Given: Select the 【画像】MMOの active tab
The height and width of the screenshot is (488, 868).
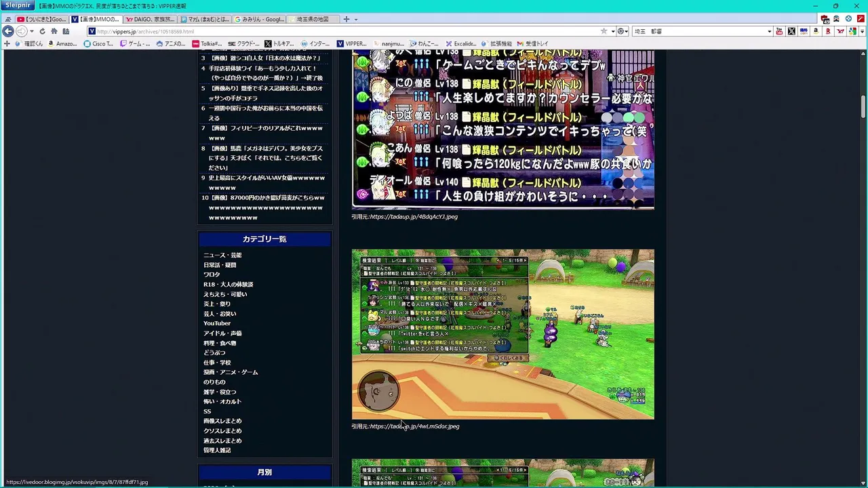Looking at the screenshot, I should coord(96,19).
